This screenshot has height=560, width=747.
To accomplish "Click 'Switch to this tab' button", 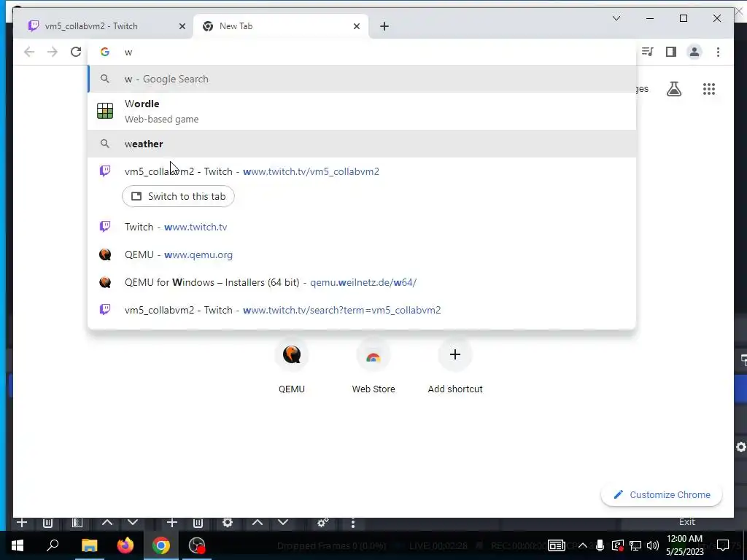I will (x=178, y=196).
